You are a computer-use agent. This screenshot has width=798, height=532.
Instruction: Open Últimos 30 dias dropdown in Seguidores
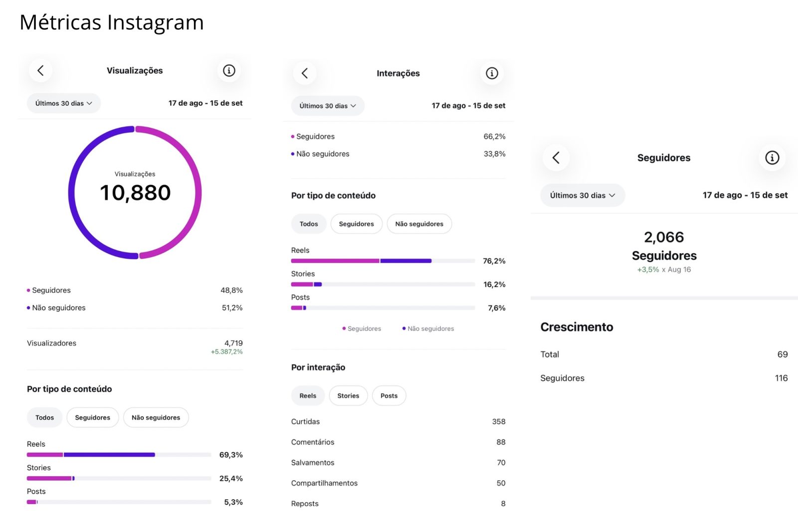(583, 195)
